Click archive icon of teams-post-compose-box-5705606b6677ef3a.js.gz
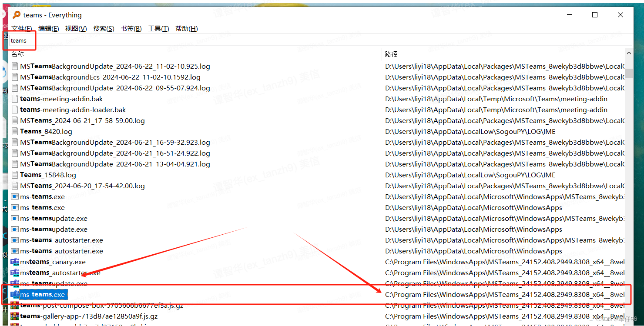644x326 pixels. coord(15,306)
